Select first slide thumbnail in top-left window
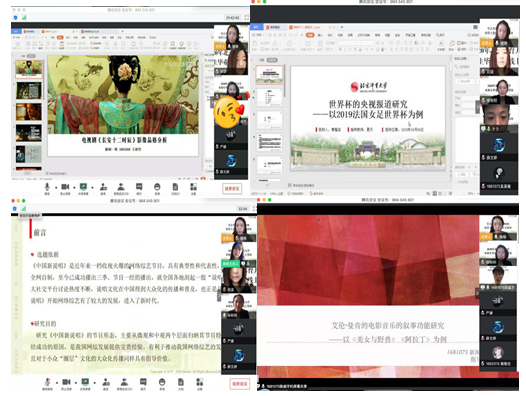 pos(29,69)
